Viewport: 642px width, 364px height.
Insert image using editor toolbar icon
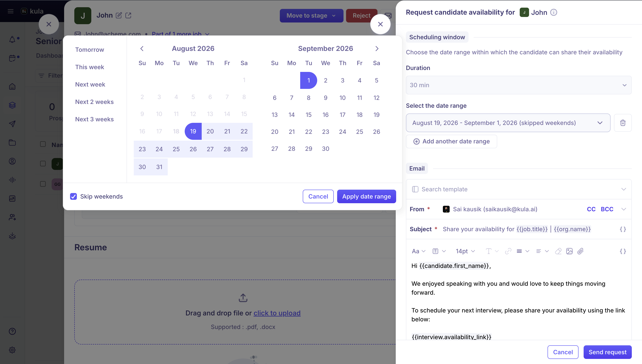[569, 251]
